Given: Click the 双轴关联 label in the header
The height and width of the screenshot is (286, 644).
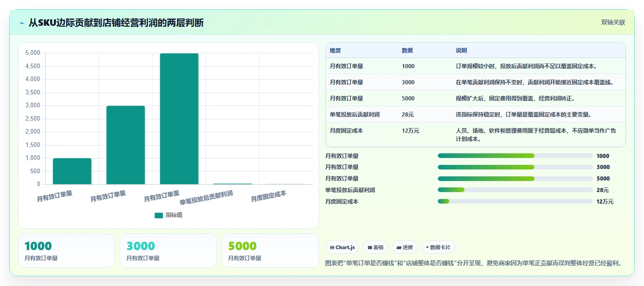Looking at the screenshot, I should (613, 22).
